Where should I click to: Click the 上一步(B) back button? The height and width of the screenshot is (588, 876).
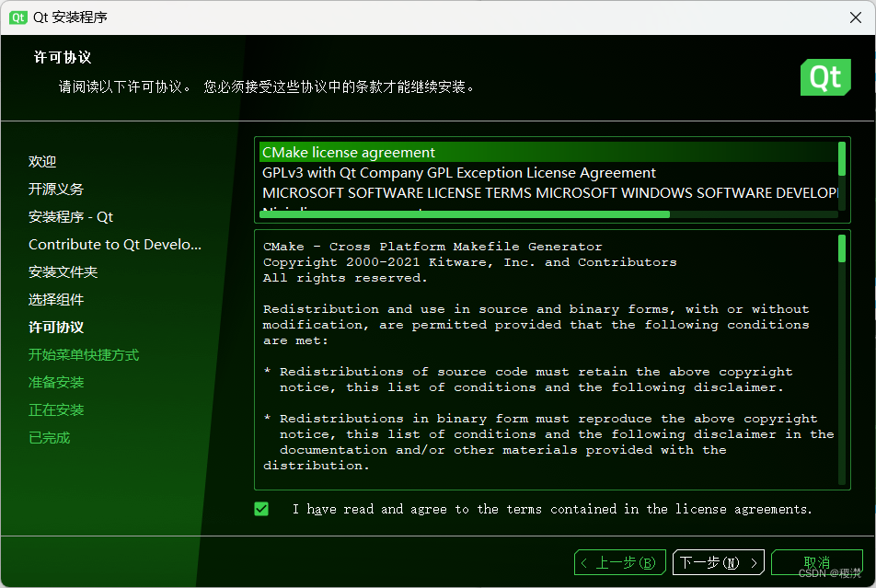[x=619, y=562]
